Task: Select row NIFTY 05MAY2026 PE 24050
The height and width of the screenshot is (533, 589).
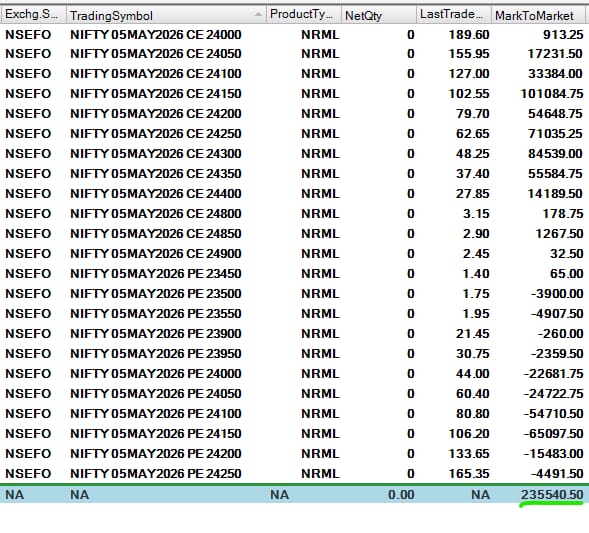Action: coord(294,394)
